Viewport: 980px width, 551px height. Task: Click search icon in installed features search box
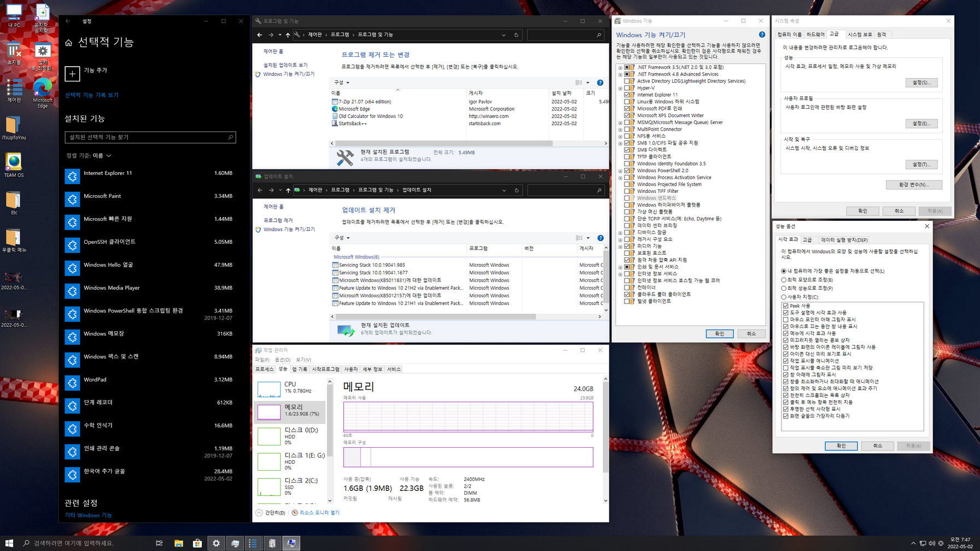click(x=230, y=137)
